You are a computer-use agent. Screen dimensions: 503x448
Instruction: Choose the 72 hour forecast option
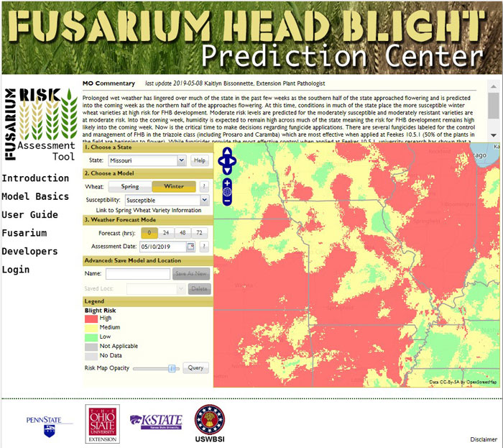198,233
